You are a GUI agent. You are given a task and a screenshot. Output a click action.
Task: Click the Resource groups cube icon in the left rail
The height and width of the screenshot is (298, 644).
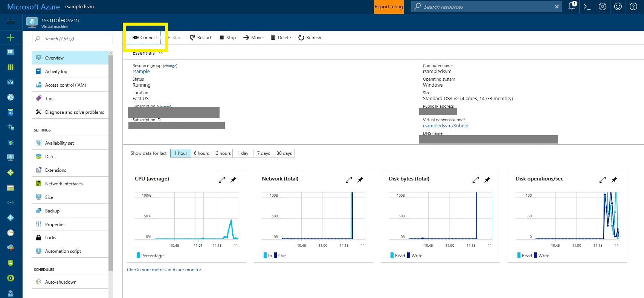point(11,82)
